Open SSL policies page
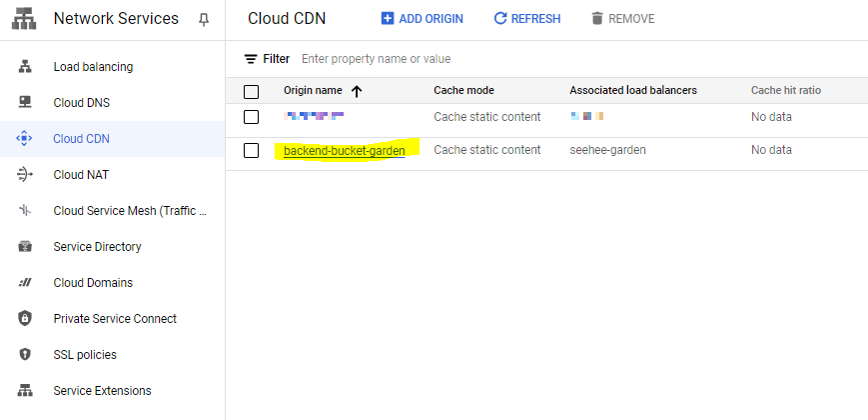 pyautogui.click(x=85, y=355)
